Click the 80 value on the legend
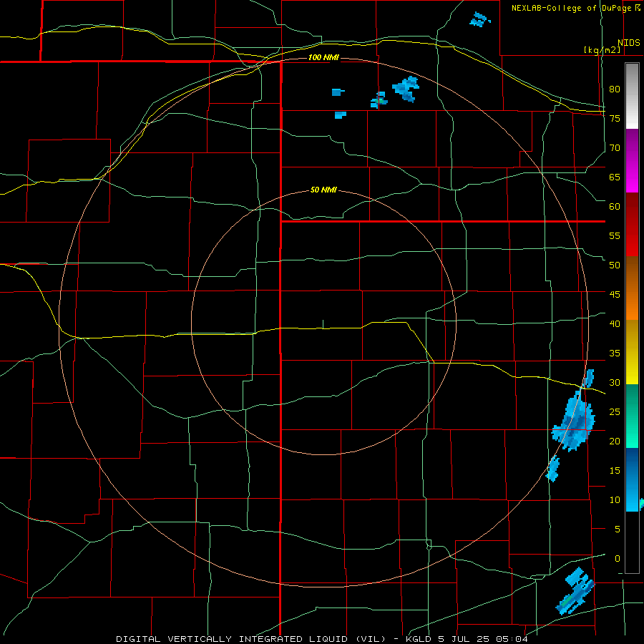Screen dimensions: 644x644 point(615,89)
